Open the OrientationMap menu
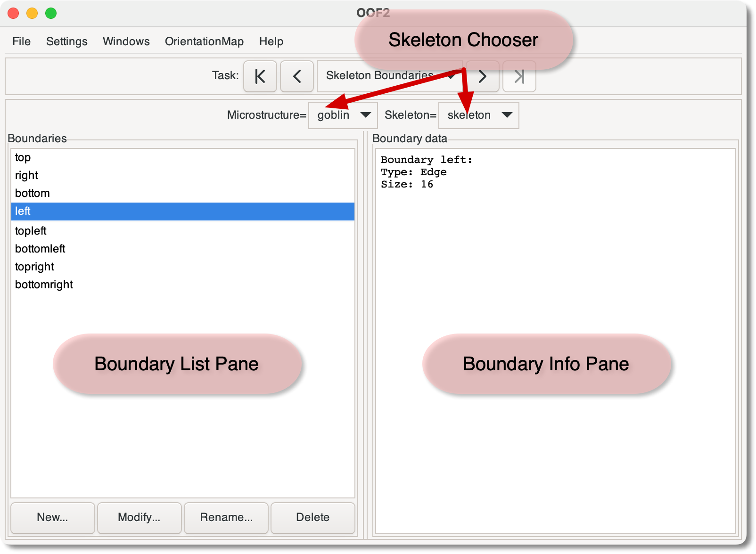Image resolution: width=756 pixels, height=554 pixels. 204,41
